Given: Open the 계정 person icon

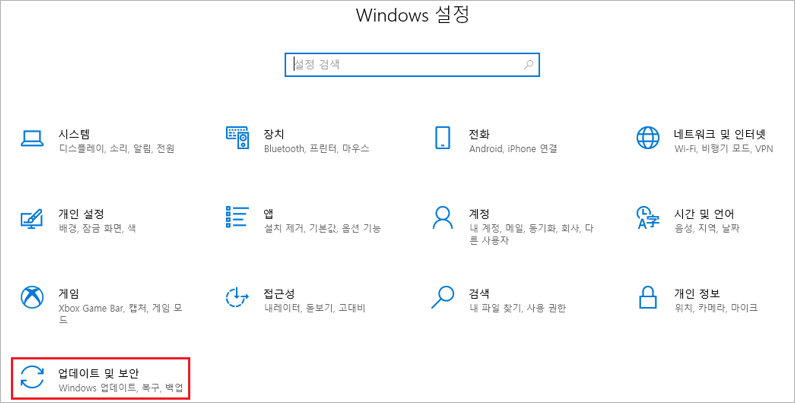Looking at the screenshot, I should [443, 217].
